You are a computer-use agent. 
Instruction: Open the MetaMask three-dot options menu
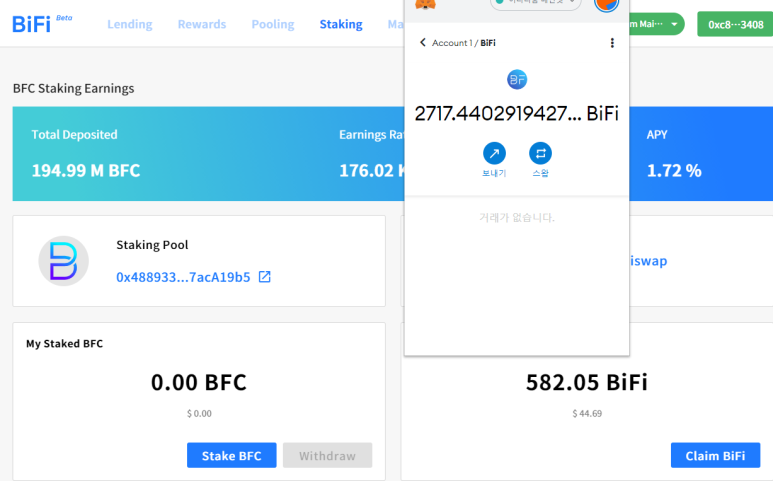tap(612, 43)
